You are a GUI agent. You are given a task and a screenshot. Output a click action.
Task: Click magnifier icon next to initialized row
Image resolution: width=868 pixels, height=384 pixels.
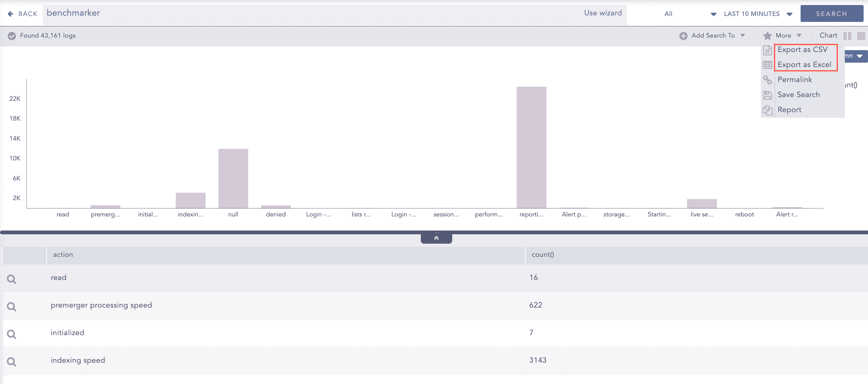[12, 334]
